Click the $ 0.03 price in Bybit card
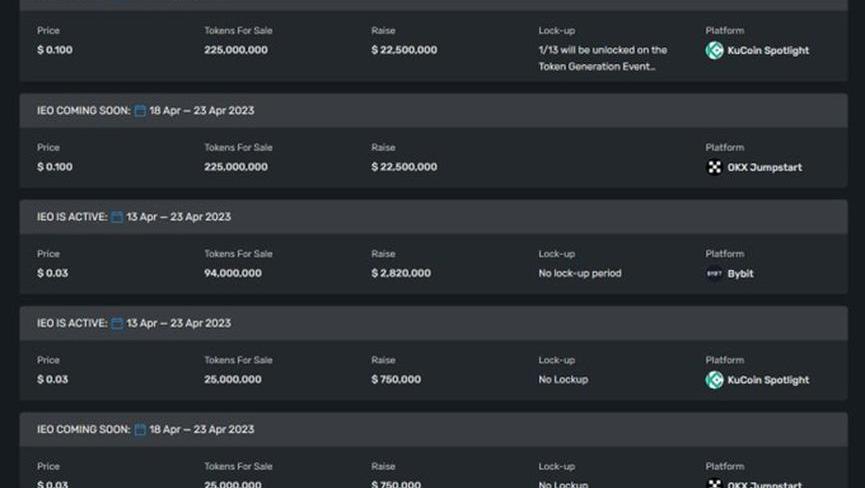 coord(52,273)
